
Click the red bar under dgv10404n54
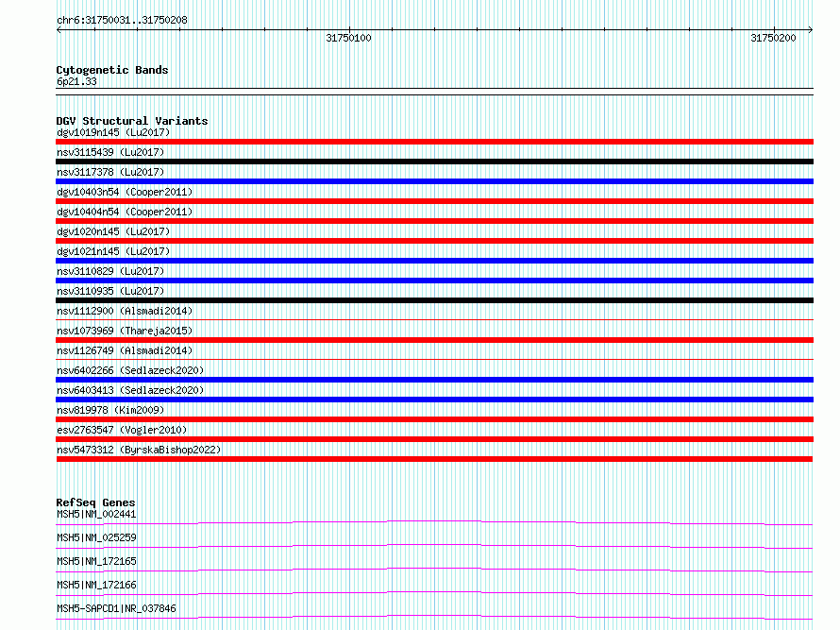[434, 221]
